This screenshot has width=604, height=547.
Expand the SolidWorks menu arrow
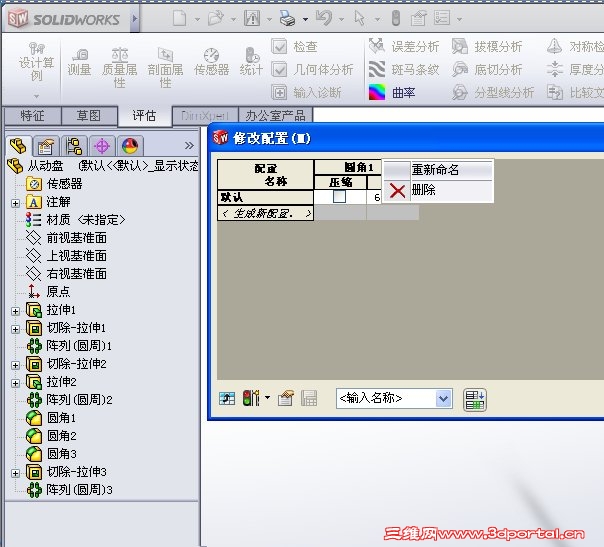pos(134,18)
